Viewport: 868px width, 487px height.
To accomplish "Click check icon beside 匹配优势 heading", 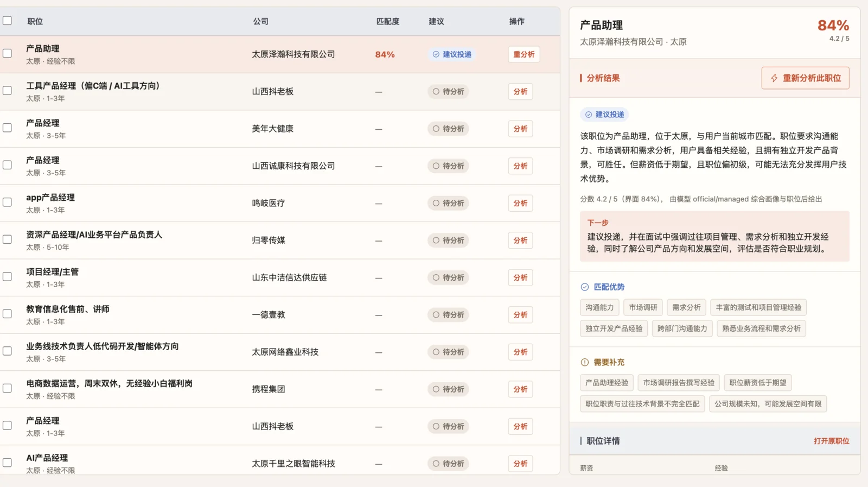I will tap(584, 287).
